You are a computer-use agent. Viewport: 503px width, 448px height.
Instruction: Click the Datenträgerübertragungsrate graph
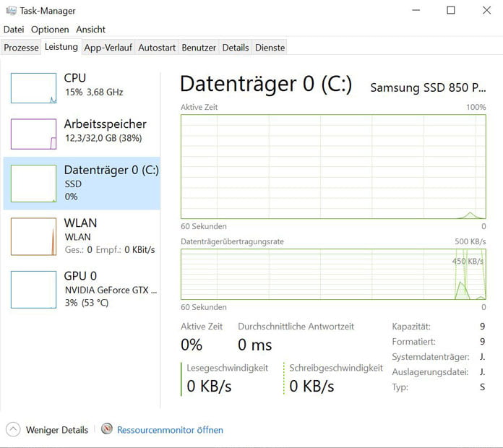(333, 274)
